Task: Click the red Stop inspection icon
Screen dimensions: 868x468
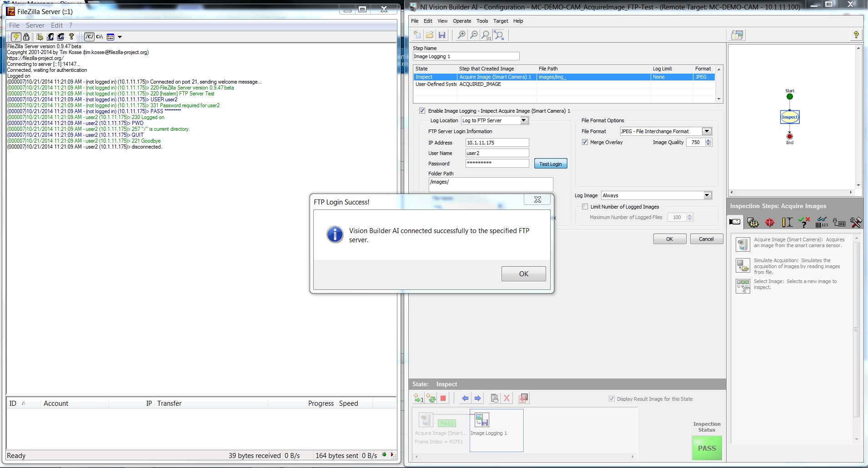Action: pos(443,398)
